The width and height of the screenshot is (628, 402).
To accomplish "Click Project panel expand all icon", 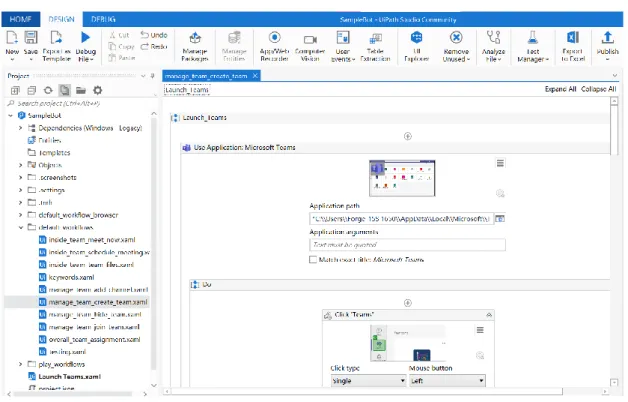I will [x=15, y=90].
